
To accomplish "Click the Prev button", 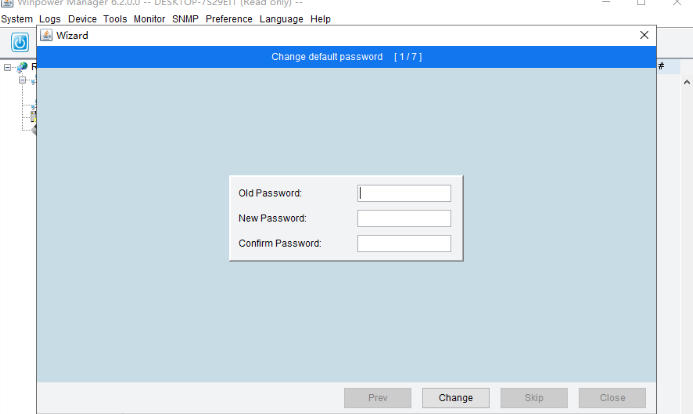I will (378, 398).
